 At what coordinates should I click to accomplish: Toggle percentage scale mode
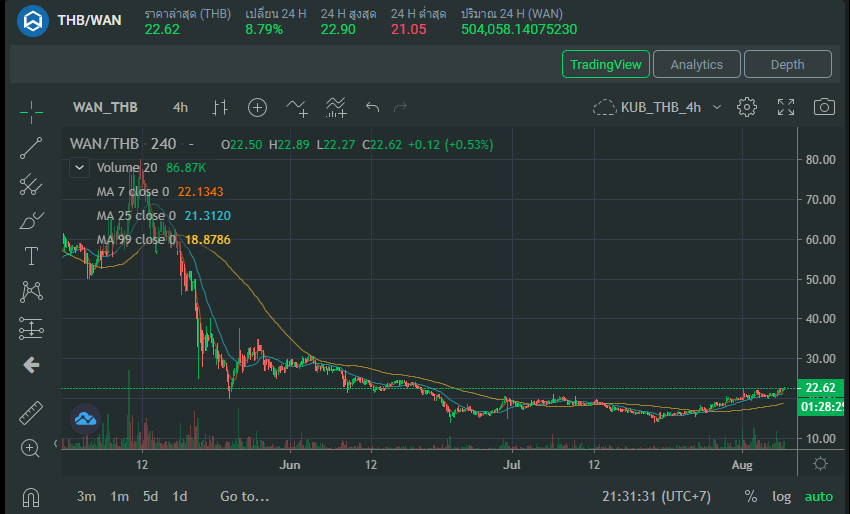point(751,496)
